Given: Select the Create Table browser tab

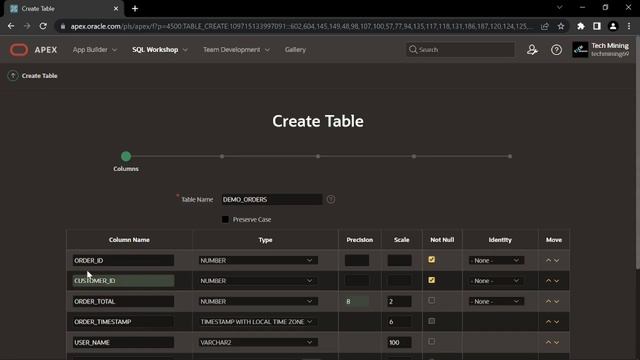Looking at the screenshot, I should 63,9.
